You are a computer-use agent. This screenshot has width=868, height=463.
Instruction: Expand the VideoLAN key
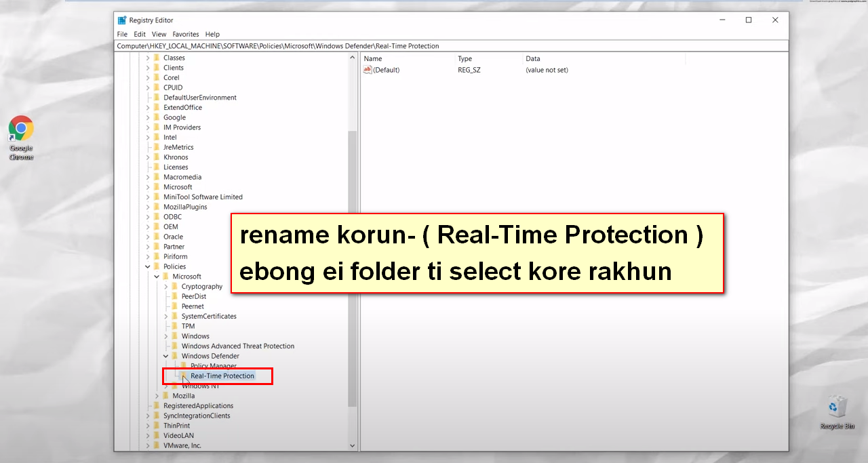(148, 435)
